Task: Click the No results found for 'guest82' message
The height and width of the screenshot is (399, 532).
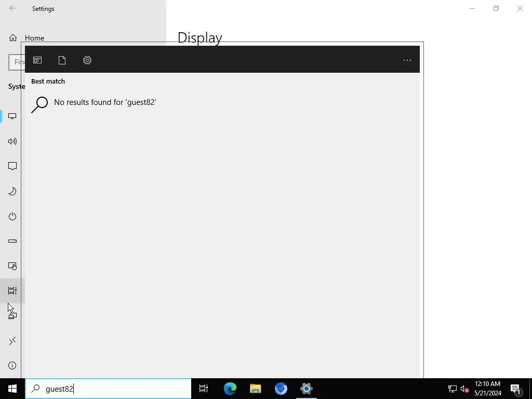Action: [x=105, y=102]
